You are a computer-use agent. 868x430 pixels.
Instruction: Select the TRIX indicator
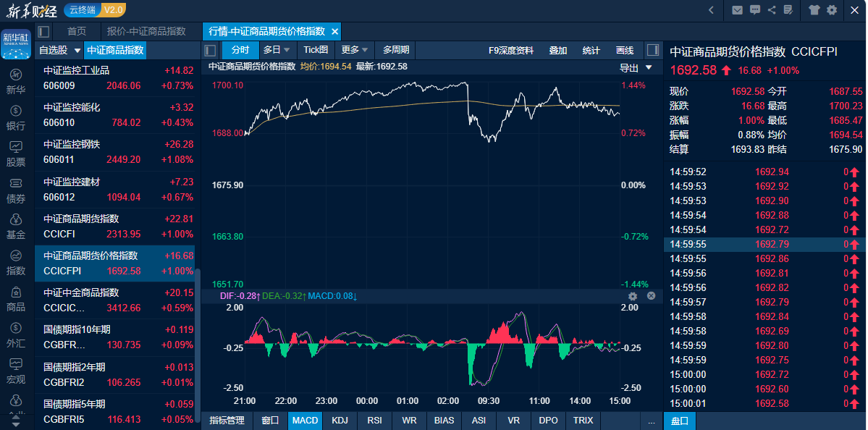pos(583,421)
